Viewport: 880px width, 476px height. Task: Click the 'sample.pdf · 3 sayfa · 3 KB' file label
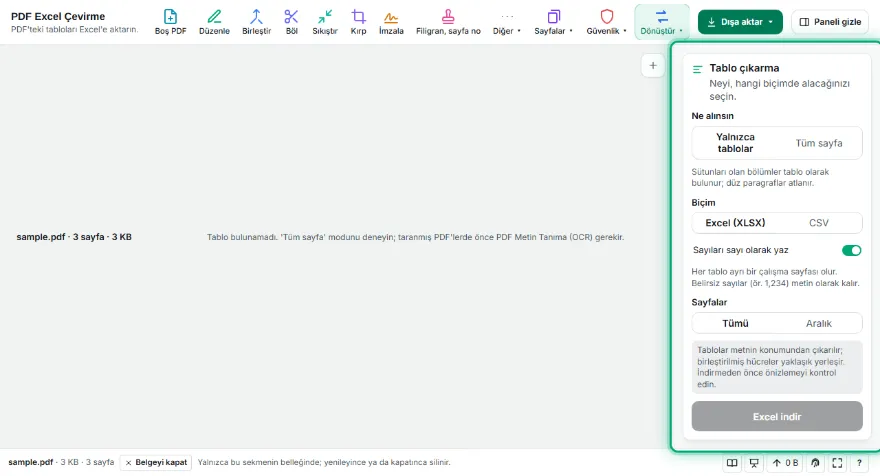coord(74,237)
